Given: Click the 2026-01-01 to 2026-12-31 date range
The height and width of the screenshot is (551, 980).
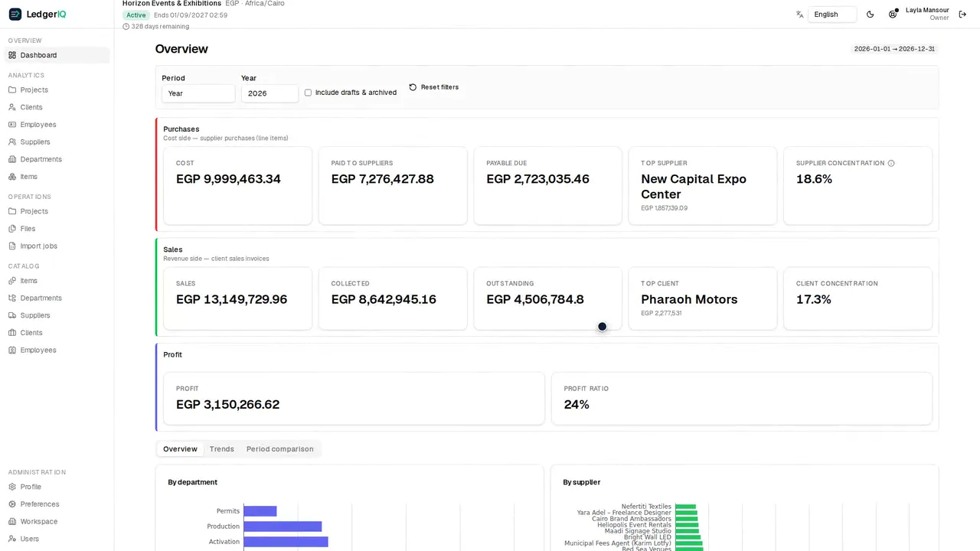Looking at the screenshot, I should pyautogui.click(x=894, y=49).
